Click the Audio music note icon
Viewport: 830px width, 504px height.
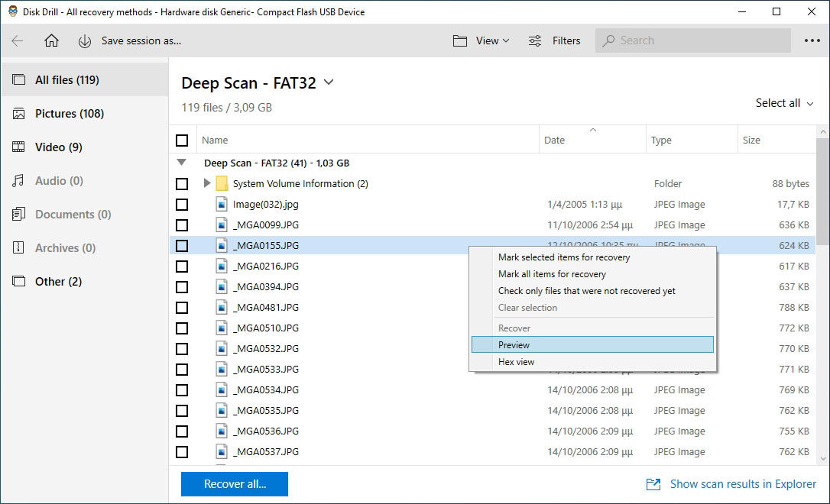point(18,181)
